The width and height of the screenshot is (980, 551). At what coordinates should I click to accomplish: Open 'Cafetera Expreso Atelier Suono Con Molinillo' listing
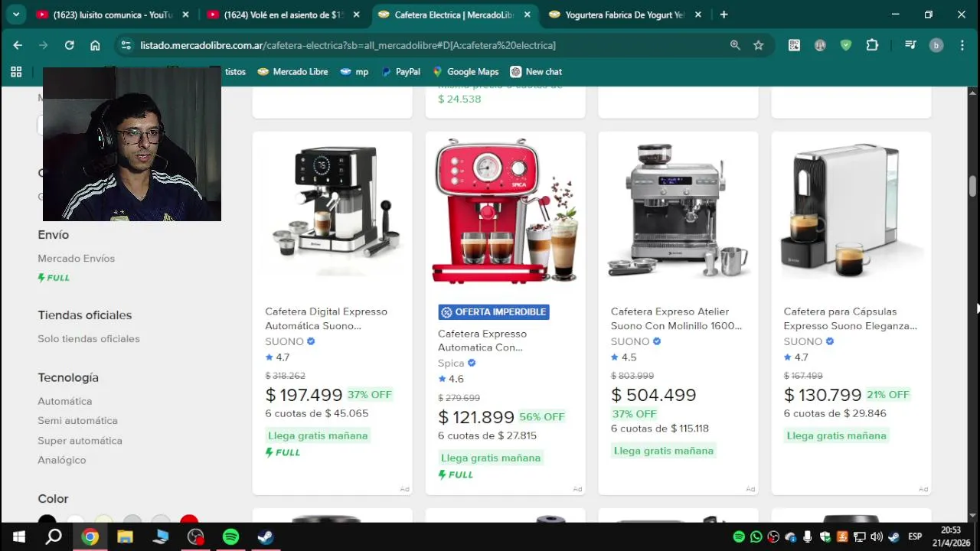676,318
